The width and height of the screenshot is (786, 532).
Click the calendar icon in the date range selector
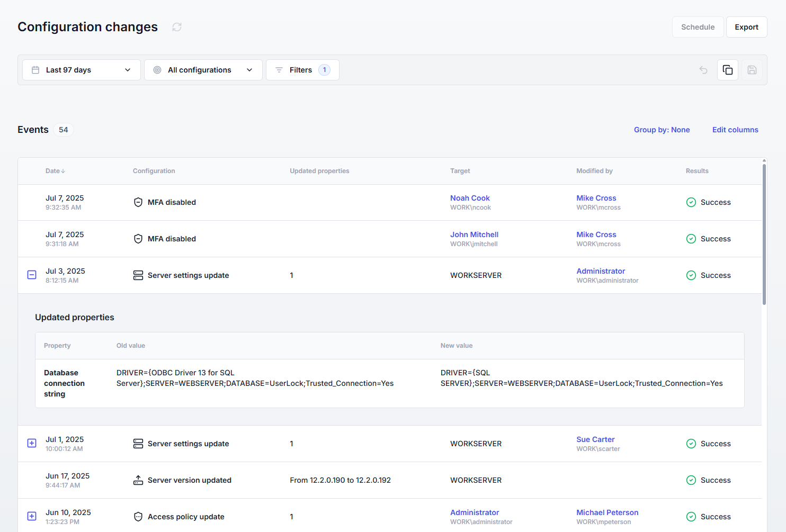(35, 69)
